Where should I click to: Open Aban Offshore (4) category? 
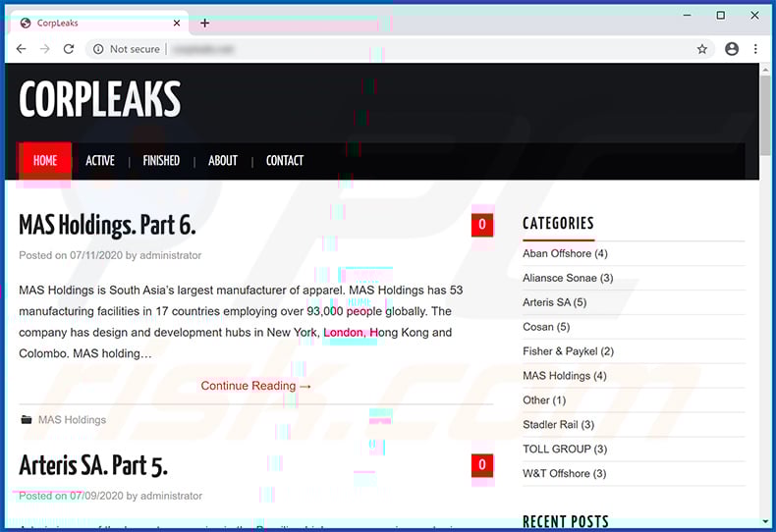(565, 253)
